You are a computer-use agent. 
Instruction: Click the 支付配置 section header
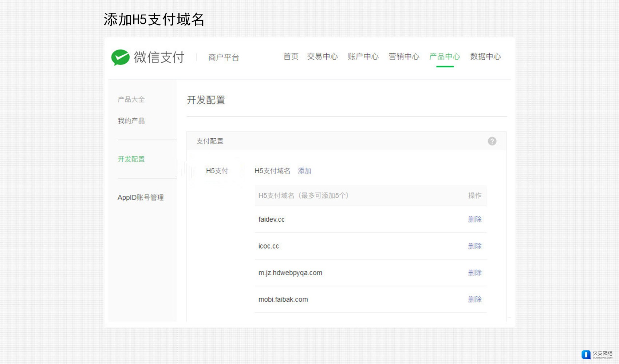click(x=210, y=141)
